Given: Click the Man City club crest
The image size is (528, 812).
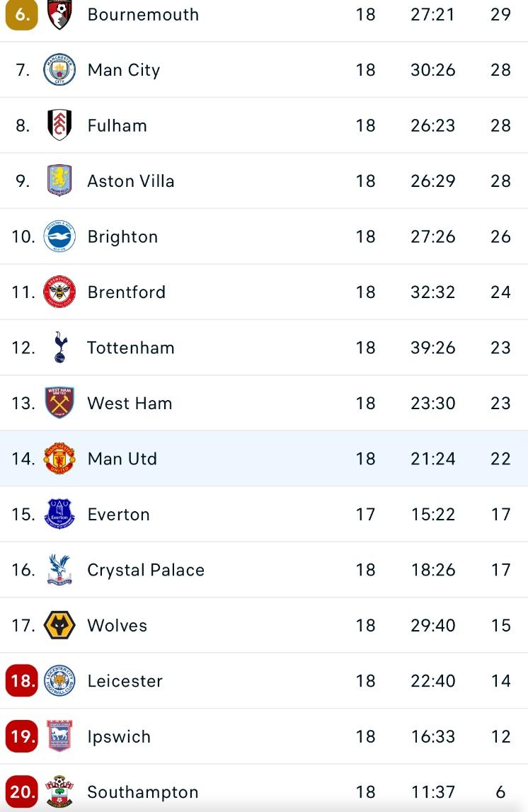Looking at the screenshot, I should tap(59, 69).
